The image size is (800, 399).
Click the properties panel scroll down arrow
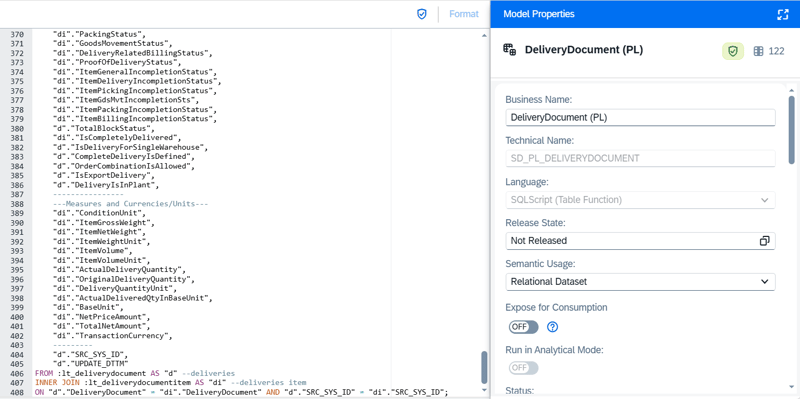pos(791,387)
